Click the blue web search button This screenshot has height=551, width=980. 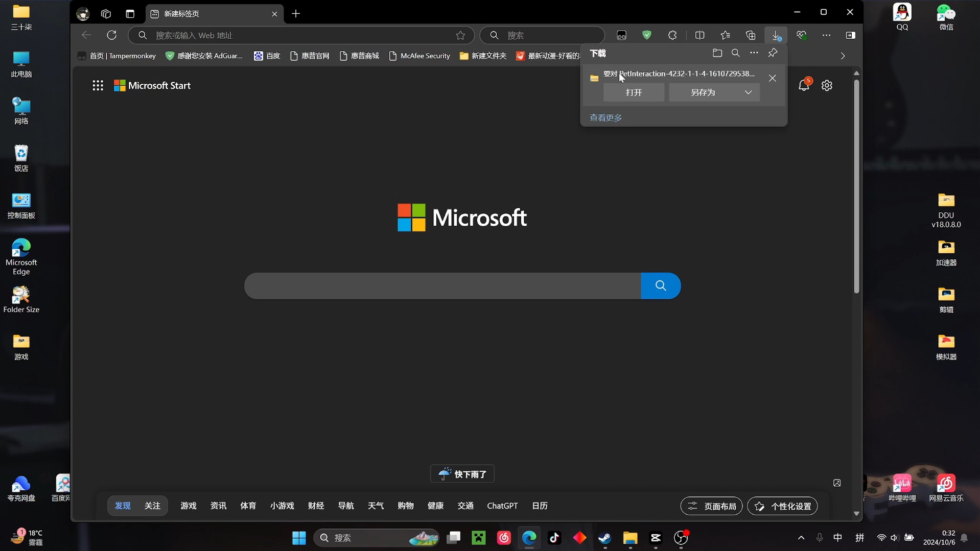[x=661, y=285]
